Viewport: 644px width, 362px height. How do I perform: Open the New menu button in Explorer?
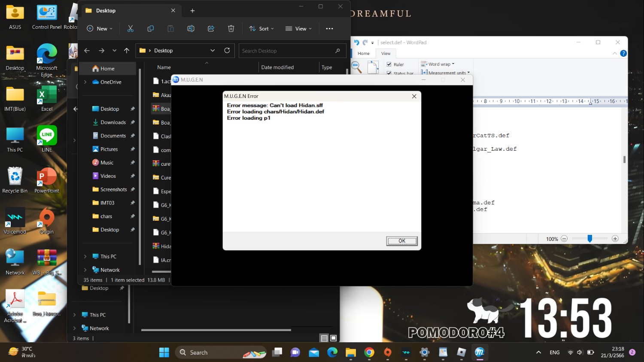(100, 29)
